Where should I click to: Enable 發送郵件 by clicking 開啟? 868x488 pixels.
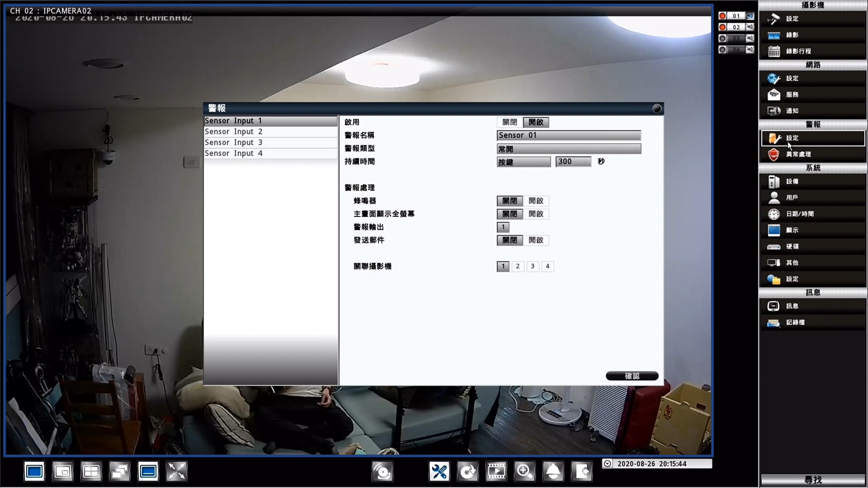point(536,240)
